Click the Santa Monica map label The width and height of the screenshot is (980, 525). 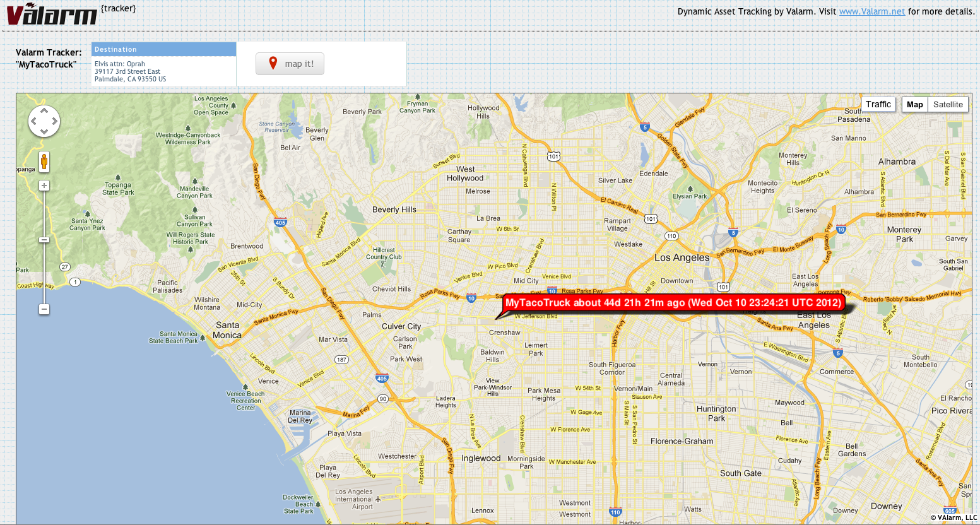(227, 330)
